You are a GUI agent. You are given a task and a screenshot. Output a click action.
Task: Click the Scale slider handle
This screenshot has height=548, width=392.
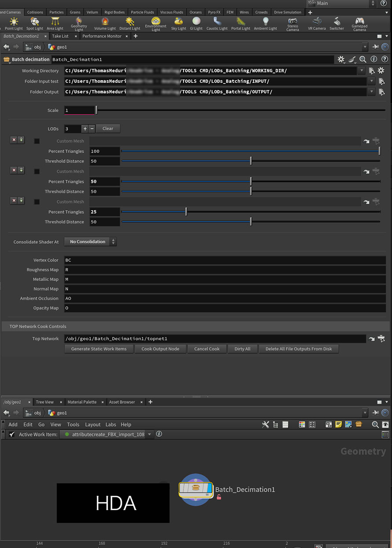pyautogui.click(x=96, y=110)
